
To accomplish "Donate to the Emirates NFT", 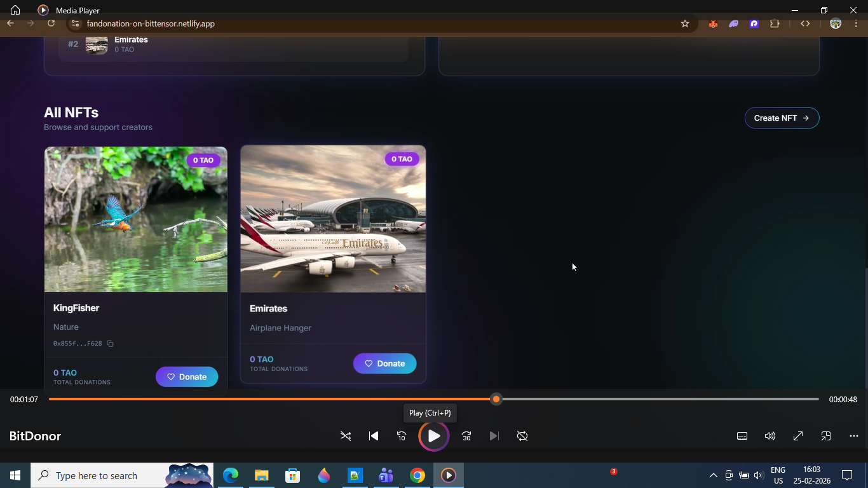I will tap(384, 363).
